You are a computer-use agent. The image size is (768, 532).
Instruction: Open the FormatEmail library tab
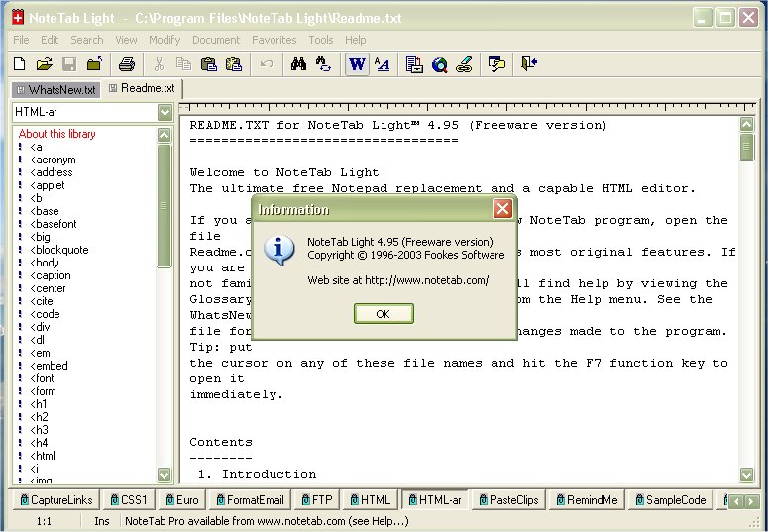tap(250, 500)
